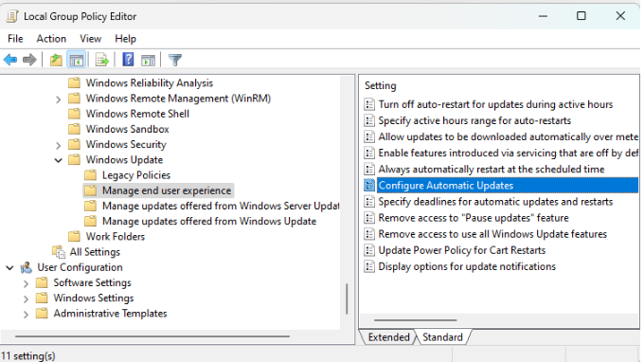Click the Filter funnel toolbar icon

175,60
